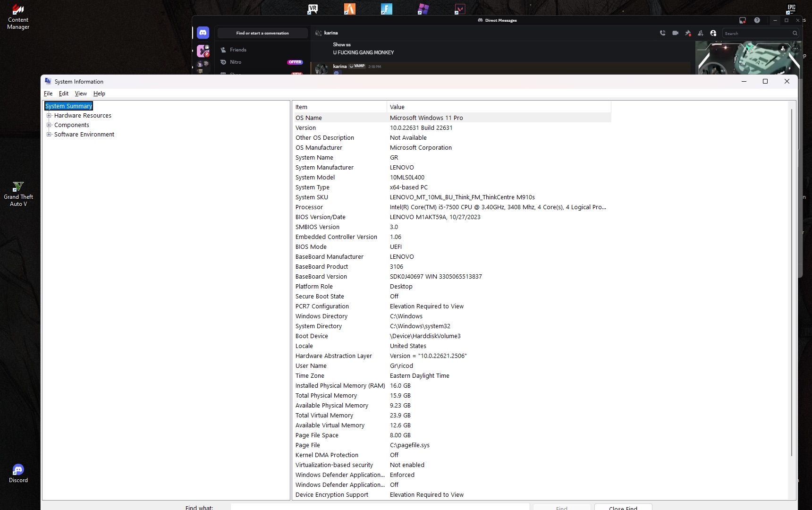Select System Summary in the tree

(69, 106)
